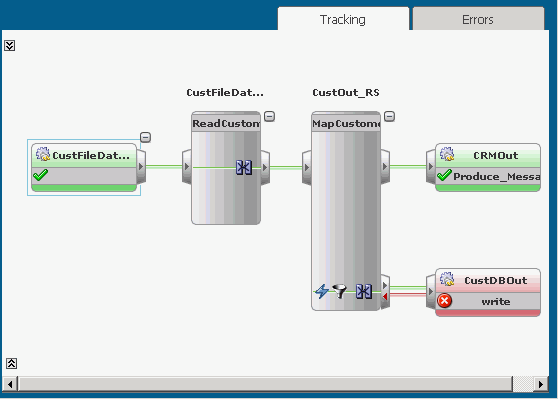Click the transform icon in the ReadCustom pipeline
558x399 pixels.
click(244, 167)
